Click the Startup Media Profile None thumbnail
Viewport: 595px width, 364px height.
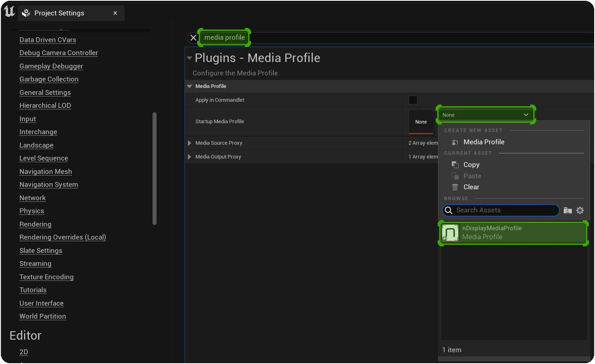point(421,122)
